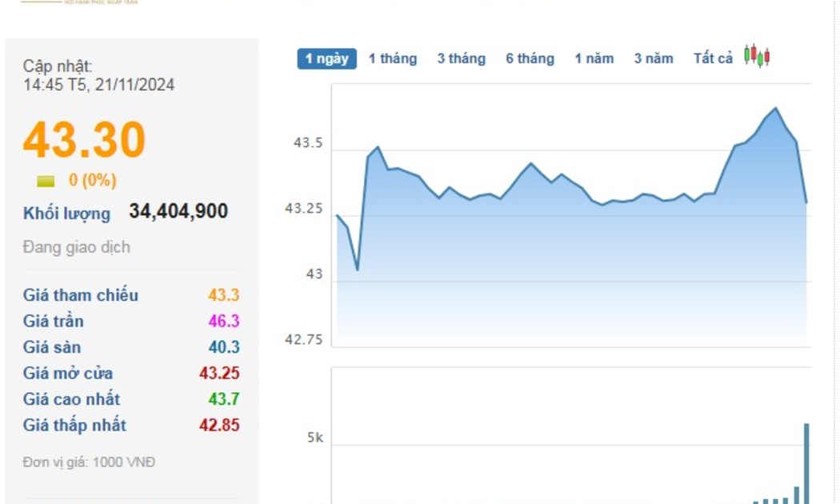Show the '3 tháng' chart period
840x504 pixels.
(x=461, y=58)
